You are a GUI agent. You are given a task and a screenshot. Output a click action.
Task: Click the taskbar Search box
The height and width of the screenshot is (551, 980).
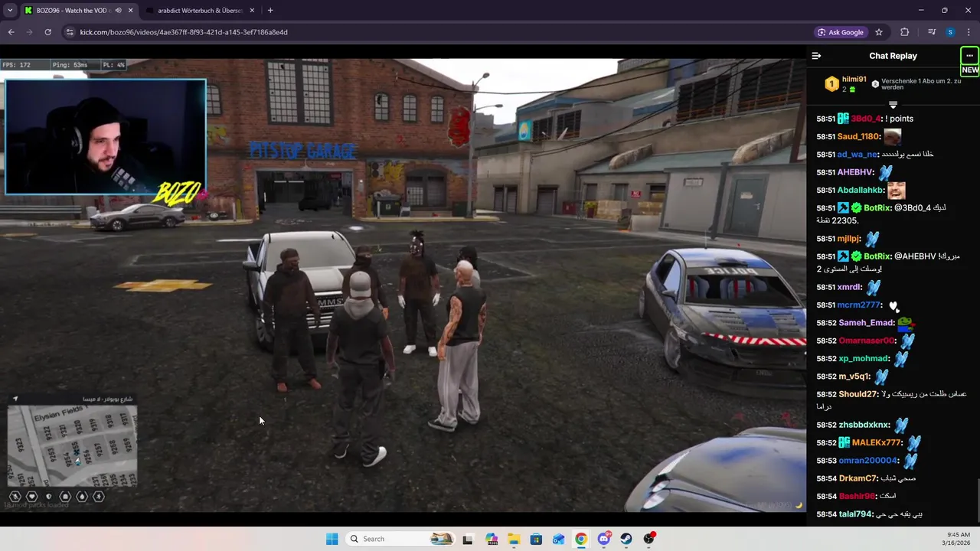(400, 539)
